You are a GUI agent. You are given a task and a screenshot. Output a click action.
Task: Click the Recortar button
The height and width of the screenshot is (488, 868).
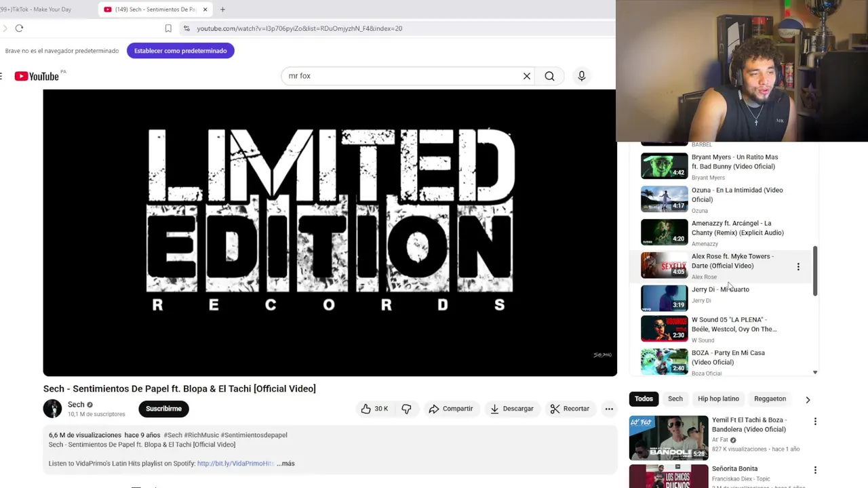coord(570,409)
